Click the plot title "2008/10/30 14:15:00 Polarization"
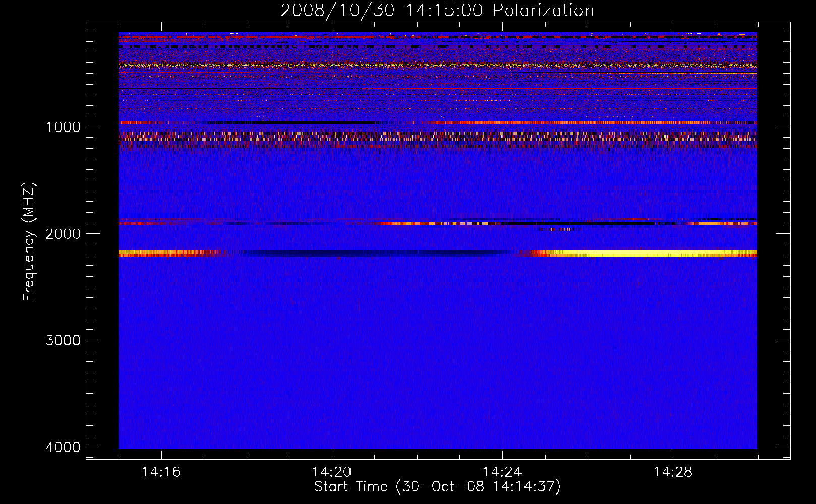The width and height of the screenshot is (816, 504). pyautogui.click(x=437, y=11)
